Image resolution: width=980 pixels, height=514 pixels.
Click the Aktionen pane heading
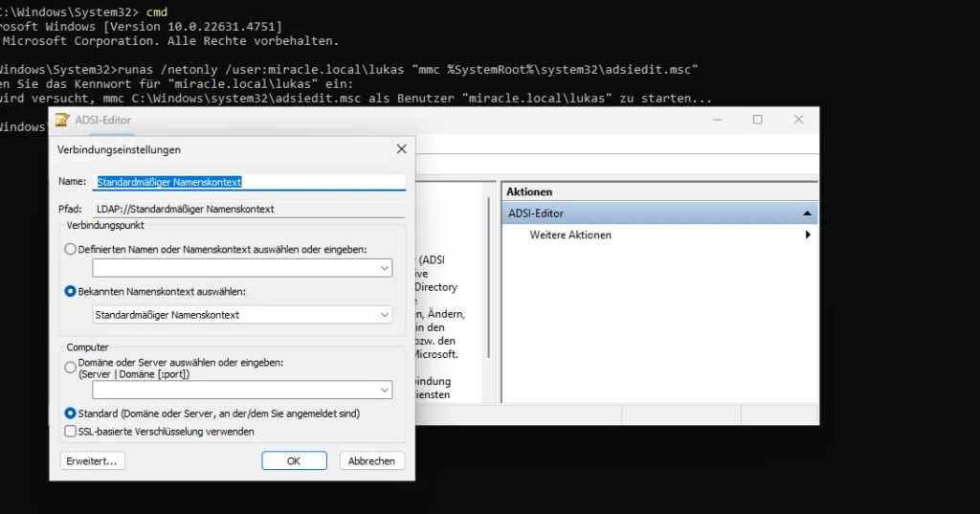pyautogui.click(x=529, y=192)
